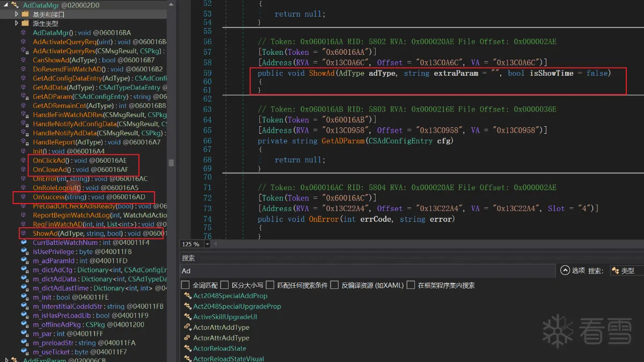Select OnSuccess(string) method in tree

89,197
